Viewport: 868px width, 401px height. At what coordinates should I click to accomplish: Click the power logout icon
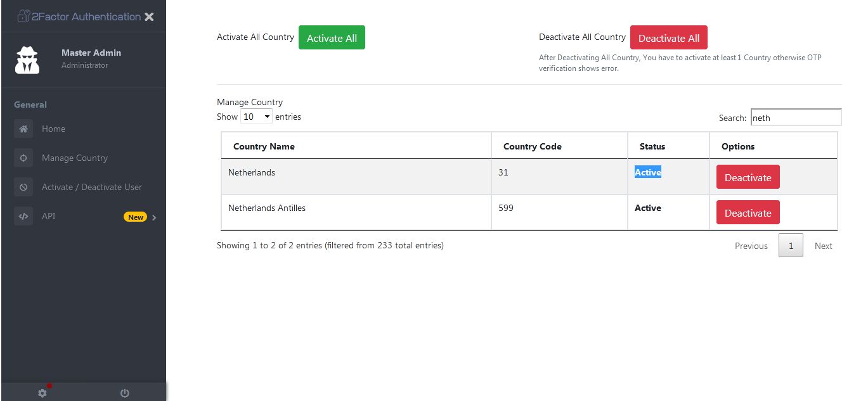click(x=125, y=393)
